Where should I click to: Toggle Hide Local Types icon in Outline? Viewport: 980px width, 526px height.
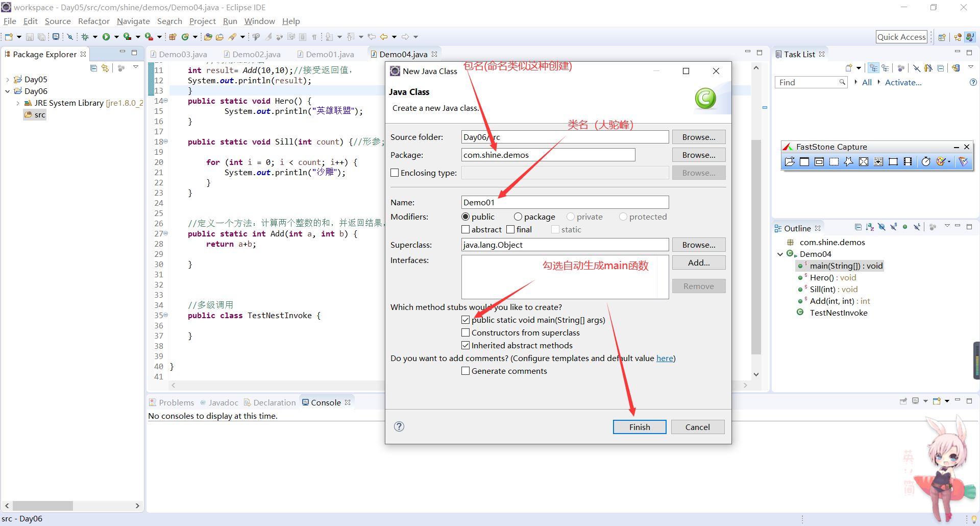[917, 227]
